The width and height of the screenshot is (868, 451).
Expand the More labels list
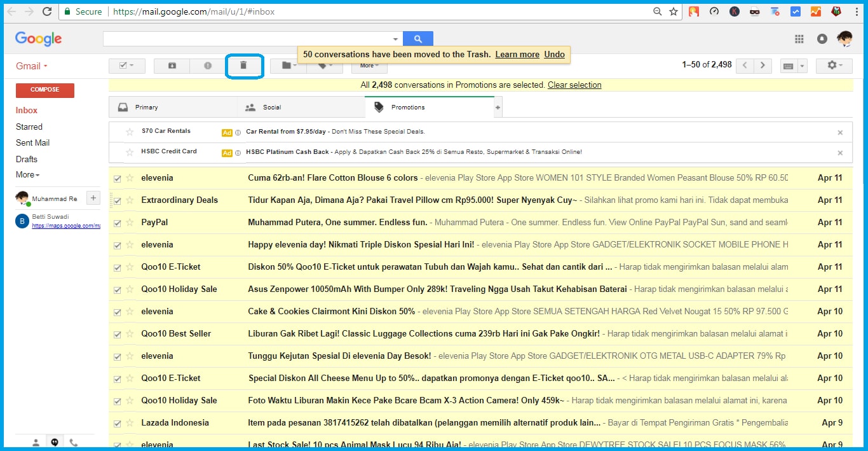point(27,174)
